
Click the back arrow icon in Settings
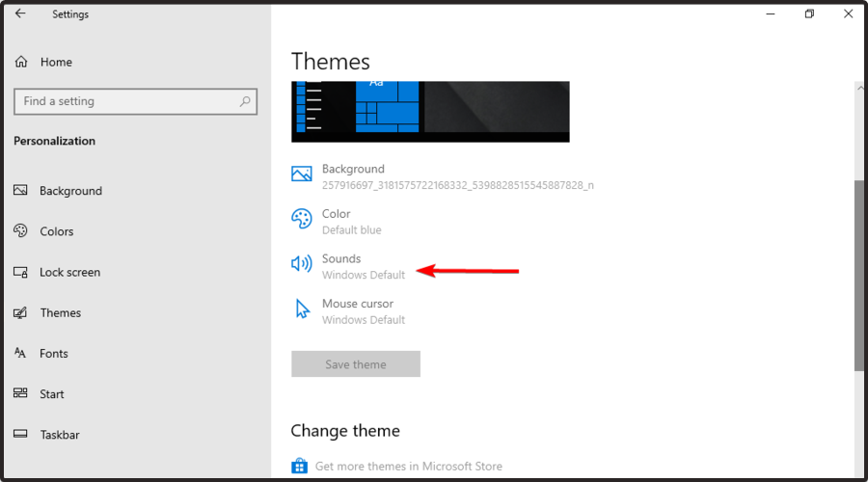[x=20, y=13]
